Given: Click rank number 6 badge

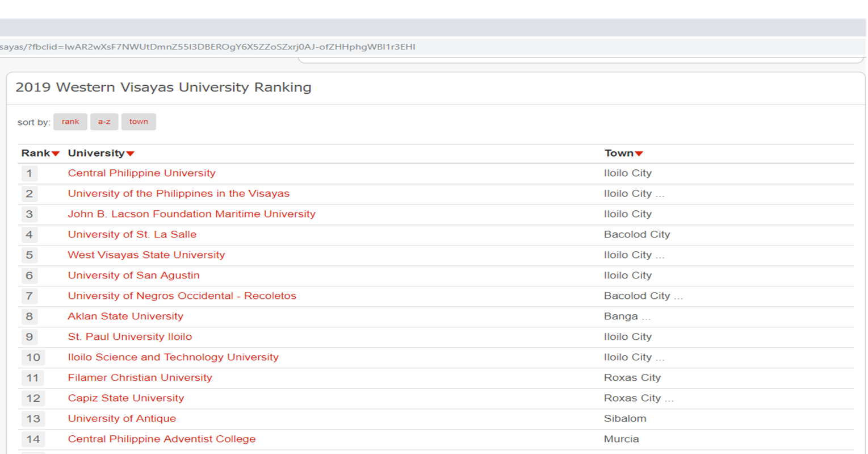Looking at the screenshot, I should 30,276.
